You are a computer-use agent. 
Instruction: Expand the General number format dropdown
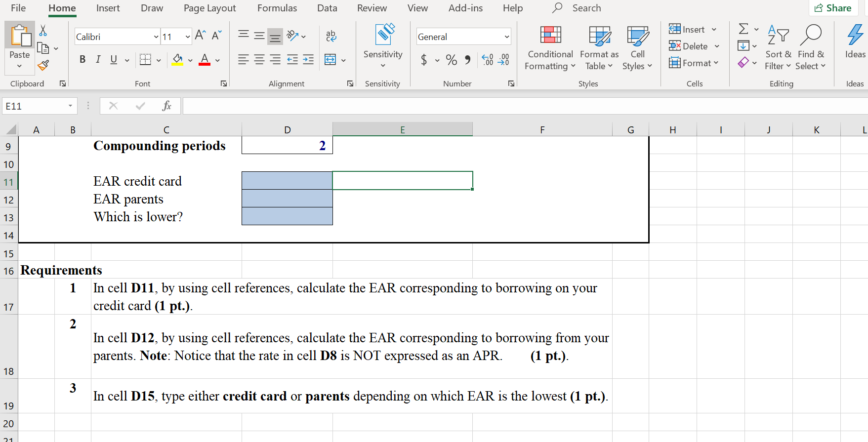(x=507, y=37)
